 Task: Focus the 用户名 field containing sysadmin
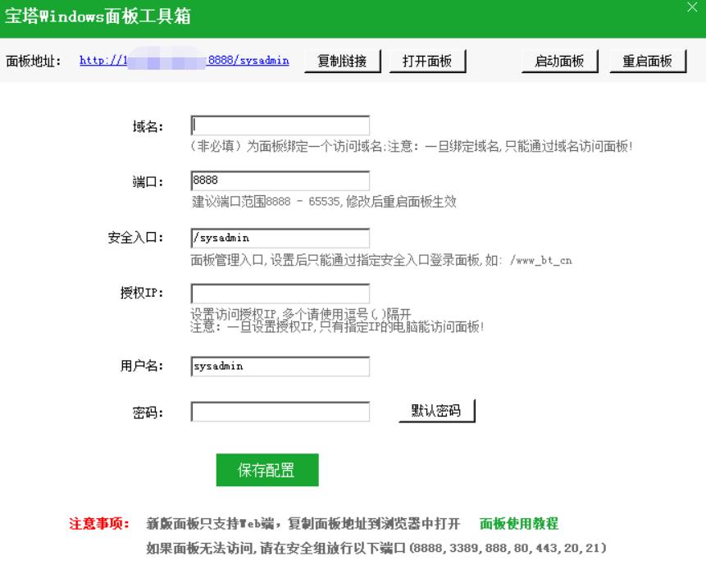[x=280, y=367]
